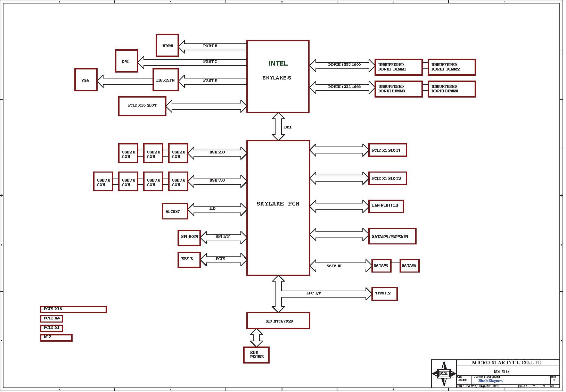Click the PORT D arrow label
This screenshot has height=392, width=566.
point(210,80)
